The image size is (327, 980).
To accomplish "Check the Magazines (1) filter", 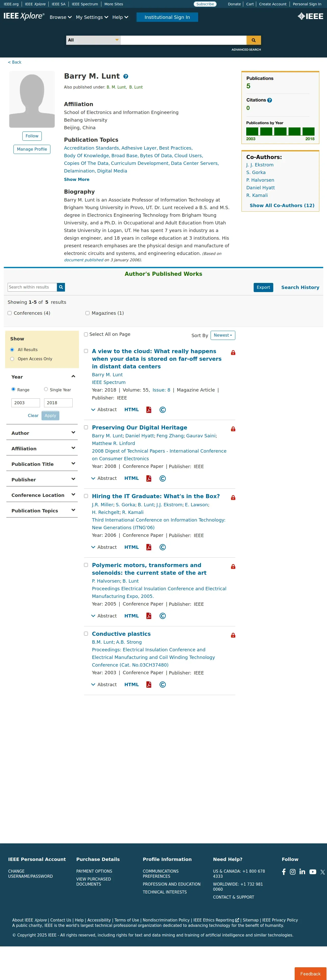I will [88, 313].
